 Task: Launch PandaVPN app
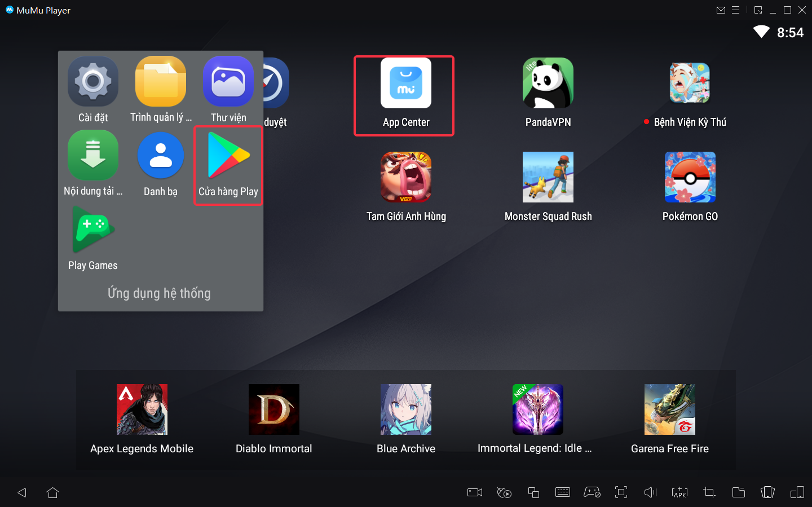pyautogui.click(x=548, y=83)
